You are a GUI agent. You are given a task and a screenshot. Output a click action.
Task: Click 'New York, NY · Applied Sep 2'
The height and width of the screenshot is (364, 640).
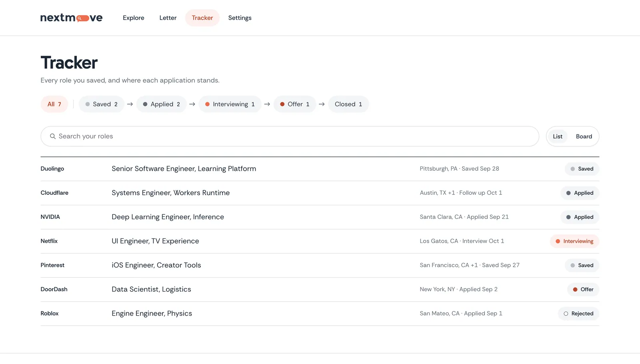459,289
